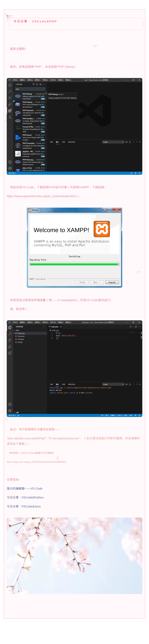Maximize the output panel in the hello.php window
The height and width of the screenshot is (644, 149).
tap(137, 384)
